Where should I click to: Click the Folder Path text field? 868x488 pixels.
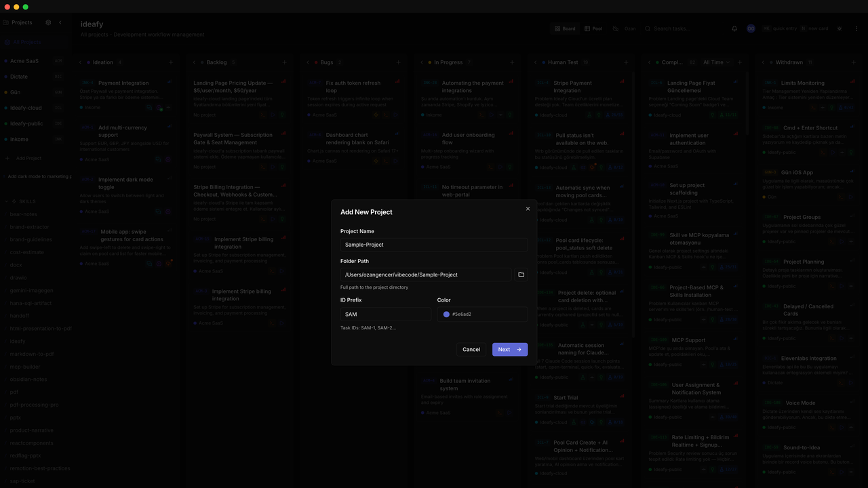(425, 274)
